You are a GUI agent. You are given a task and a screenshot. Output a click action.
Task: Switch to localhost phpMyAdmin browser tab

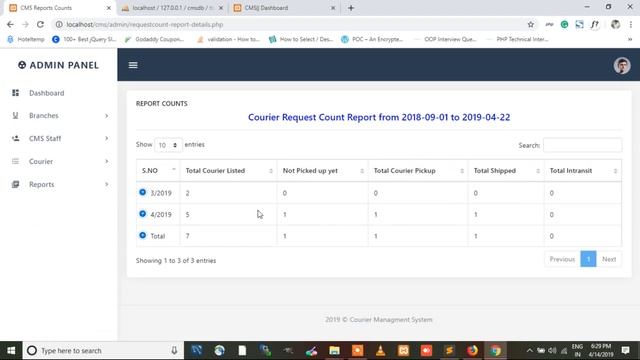(173, 8)
